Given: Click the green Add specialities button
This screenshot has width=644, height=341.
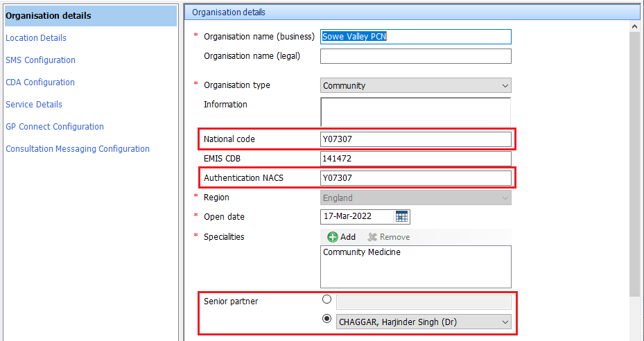Looking at the screenshot, I should 342,237.
